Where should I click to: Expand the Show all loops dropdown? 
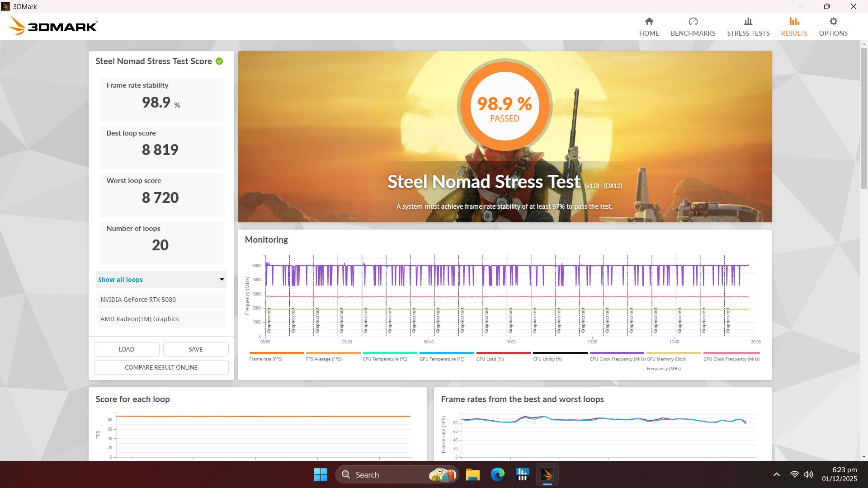click(x=161, y=280)
